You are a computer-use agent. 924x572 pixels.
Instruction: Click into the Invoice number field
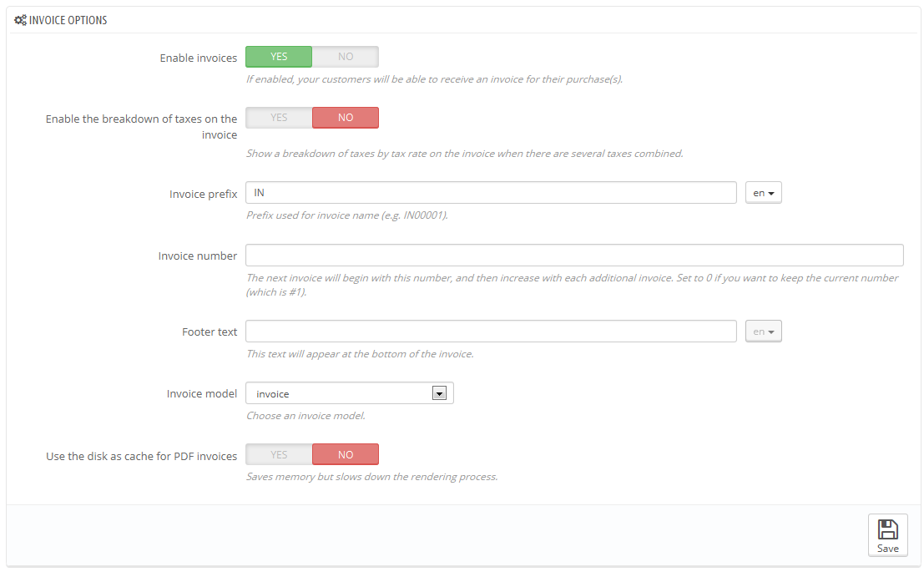574,256
